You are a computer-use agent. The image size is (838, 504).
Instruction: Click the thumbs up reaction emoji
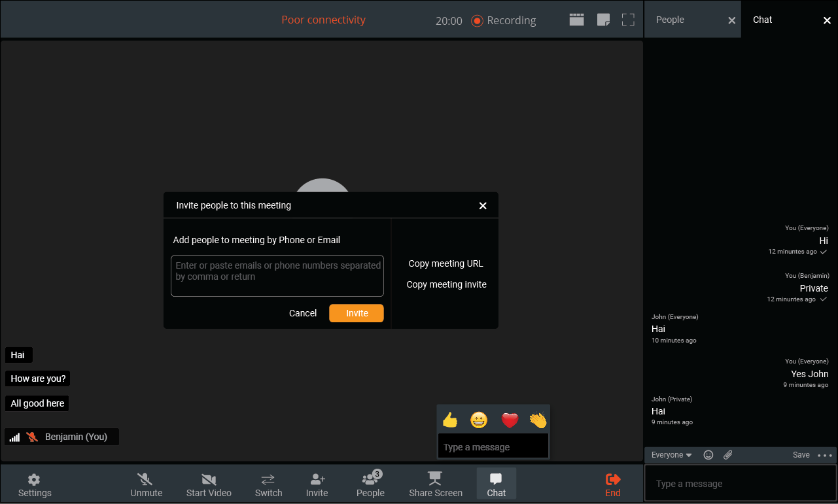tap(450, 420)
